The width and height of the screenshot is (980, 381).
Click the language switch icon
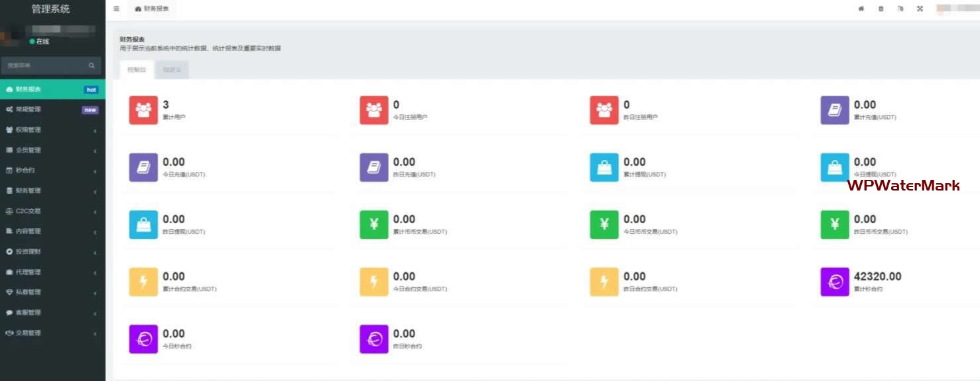[x=900, y=9]
